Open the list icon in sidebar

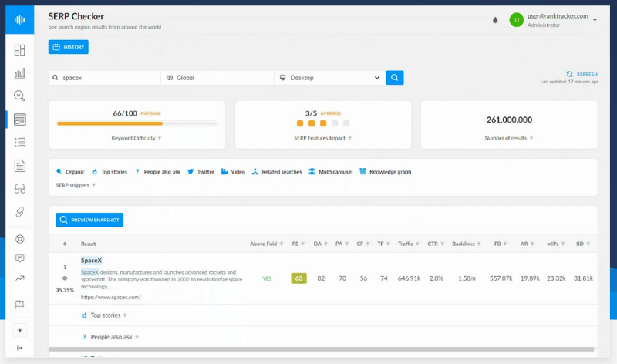coord(20,143)
